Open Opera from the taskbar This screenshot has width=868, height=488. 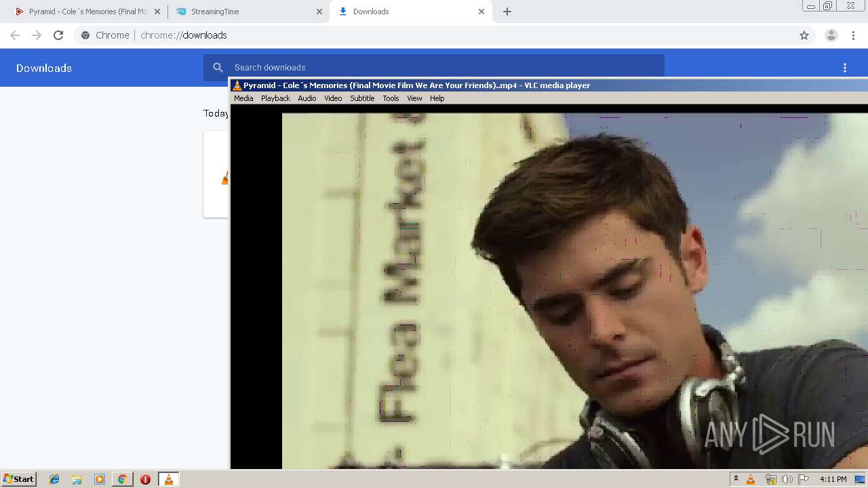(x=145, y=479)
